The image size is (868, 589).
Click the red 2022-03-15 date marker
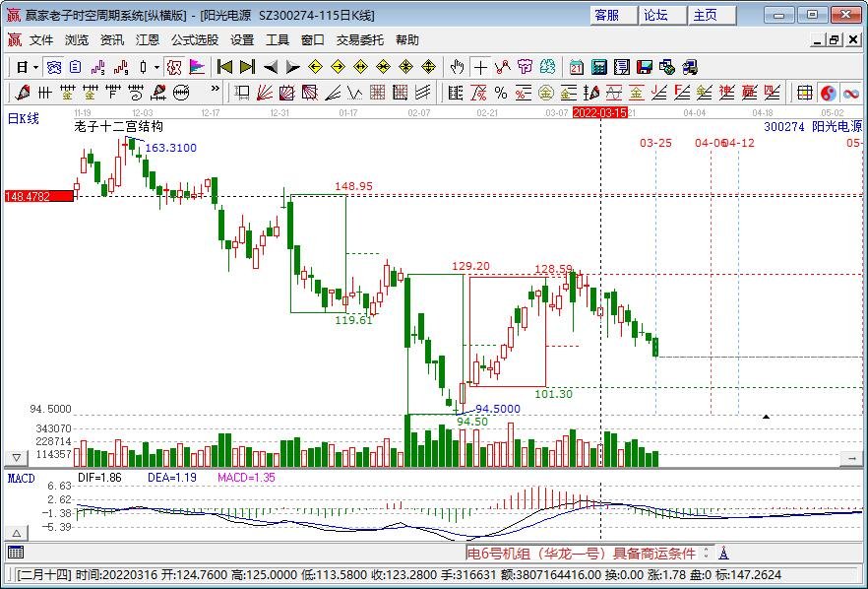(x=599, y=113)
